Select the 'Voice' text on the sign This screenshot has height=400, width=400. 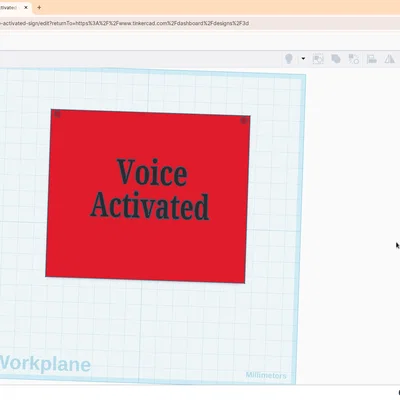(x=152, y=172)
